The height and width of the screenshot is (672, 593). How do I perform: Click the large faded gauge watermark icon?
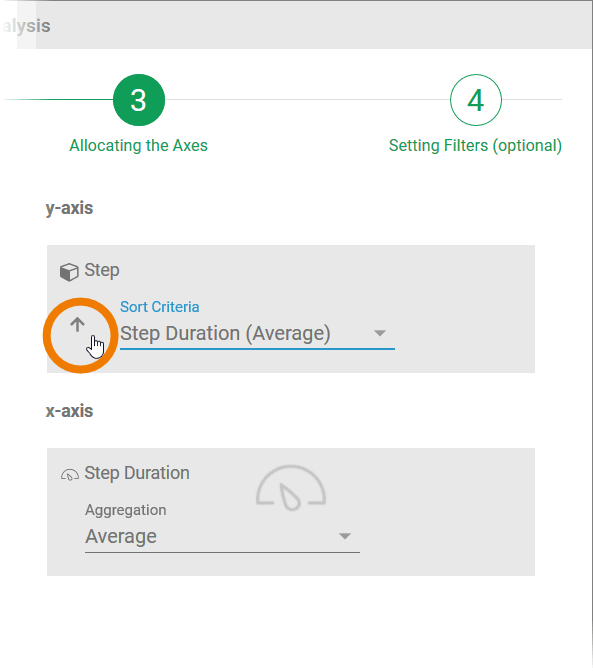click(x=291, y=488)
